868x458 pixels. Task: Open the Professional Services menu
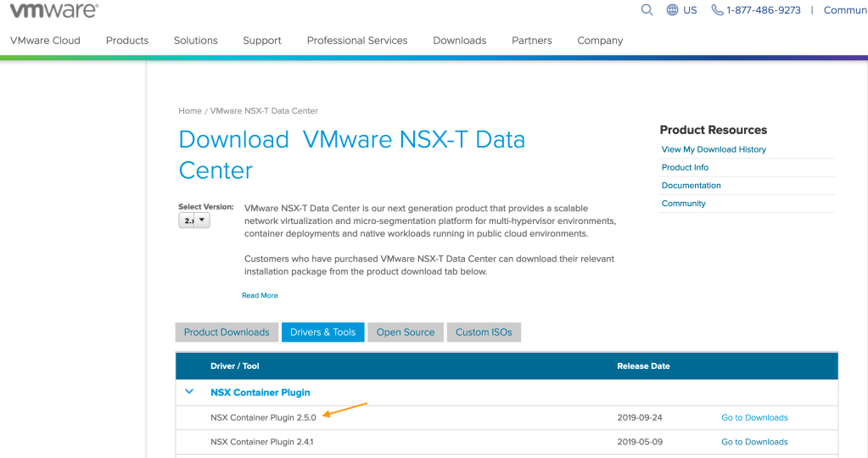[357, 41]
